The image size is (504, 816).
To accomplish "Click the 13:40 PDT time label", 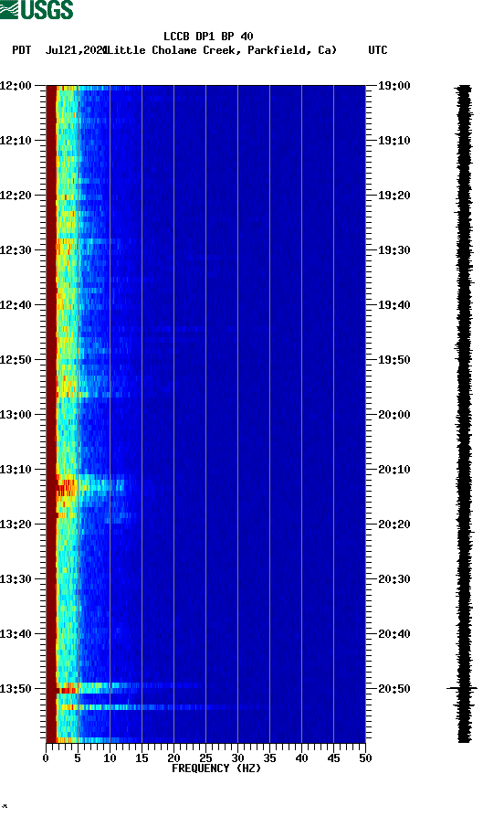I will point(16,633).
